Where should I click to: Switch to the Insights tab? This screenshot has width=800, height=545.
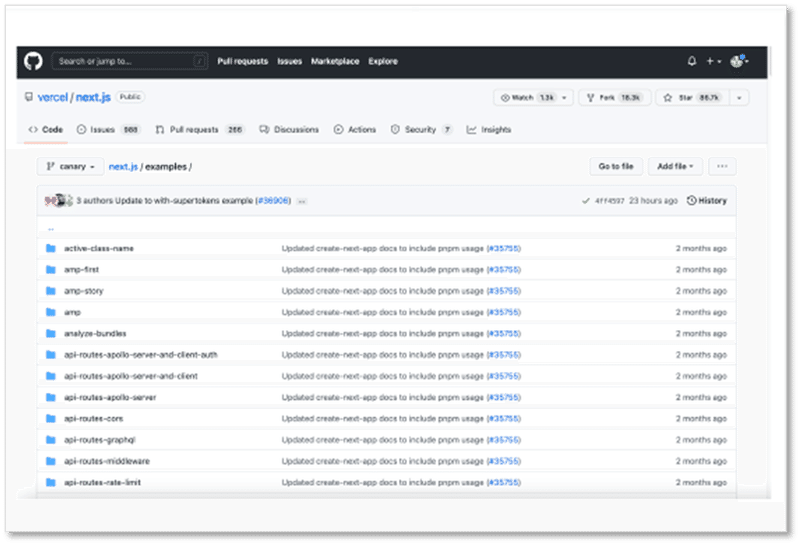(489, 130)
